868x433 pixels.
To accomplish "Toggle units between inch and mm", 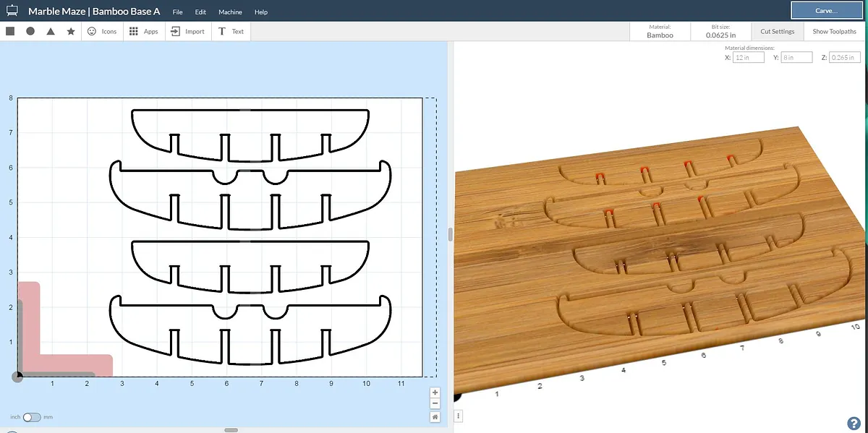I will (x=32, y=417).
